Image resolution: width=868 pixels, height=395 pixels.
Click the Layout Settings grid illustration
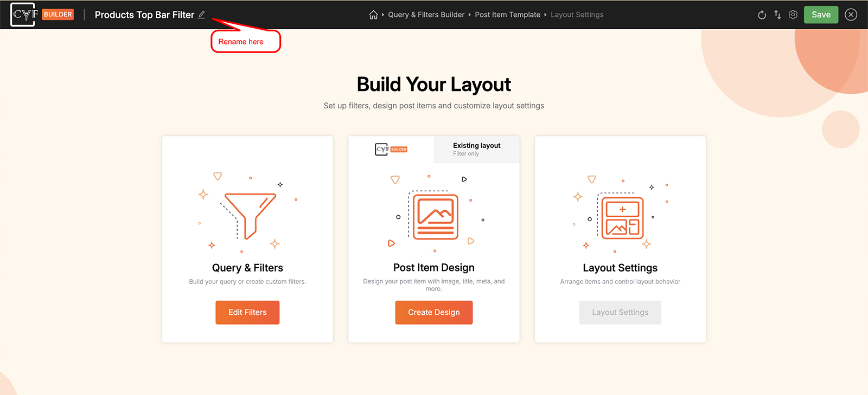(x=622, y=218)
